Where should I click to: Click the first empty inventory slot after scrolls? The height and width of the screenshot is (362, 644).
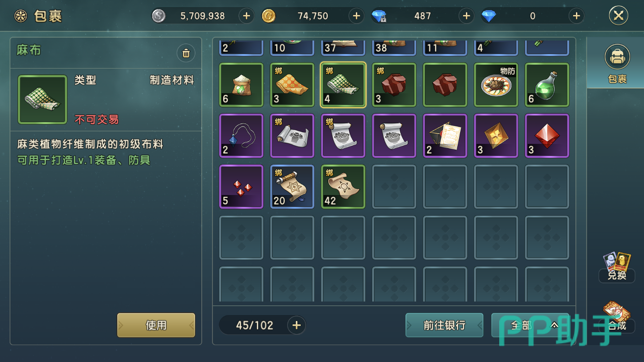click(x=394, y=187)
